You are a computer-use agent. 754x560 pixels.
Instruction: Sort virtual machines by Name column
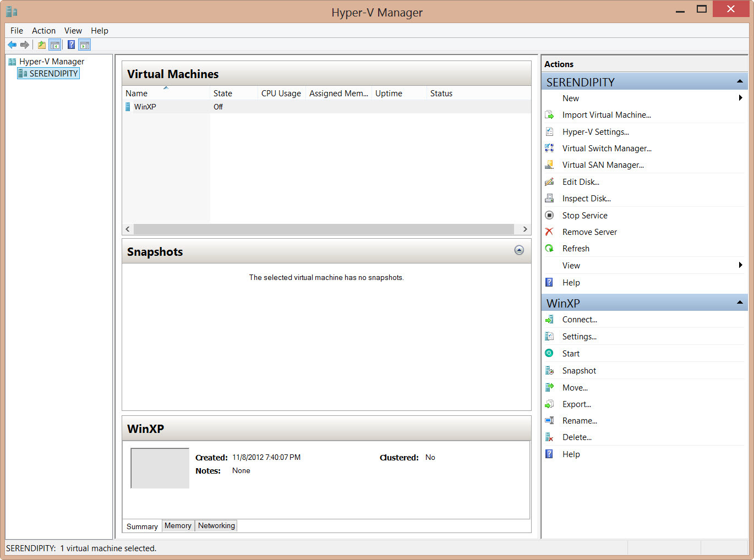pos(166,94)
